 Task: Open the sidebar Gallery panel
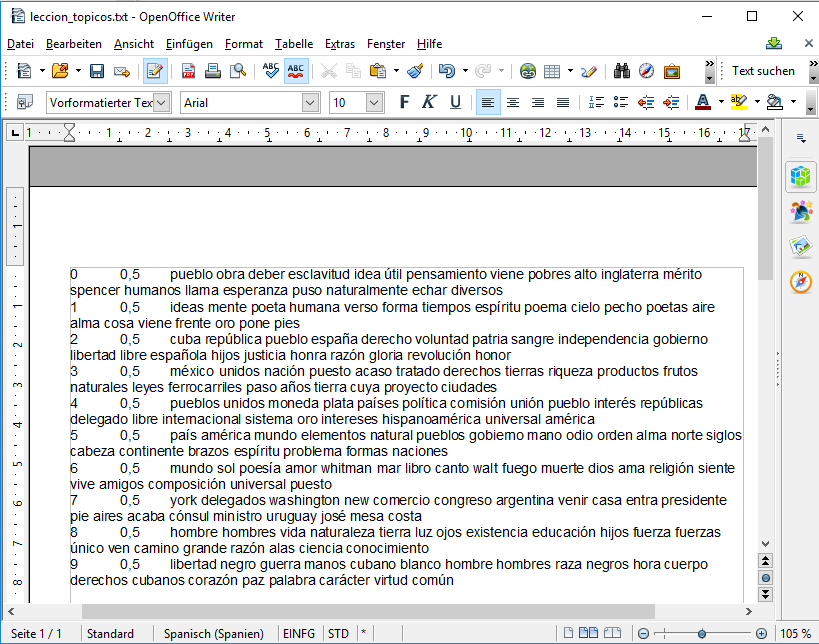(800, 247)
